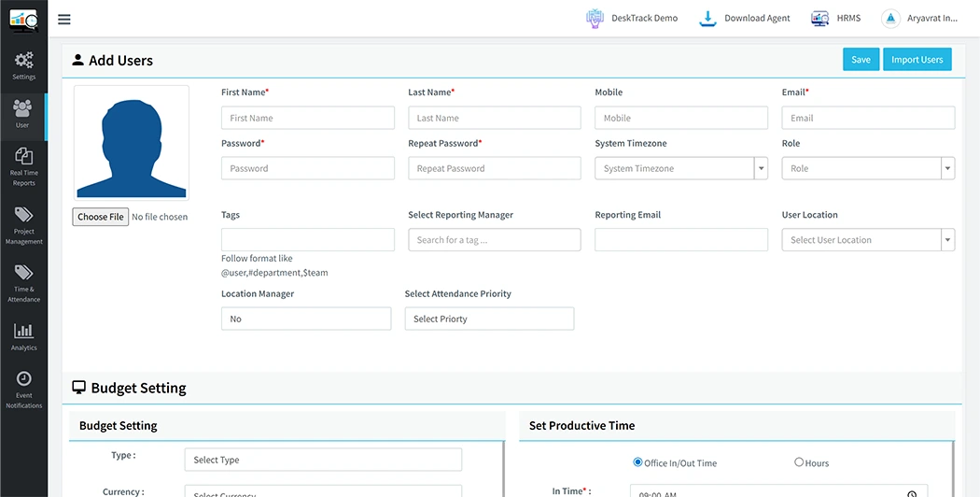
Task: Open the Select Currency dropdown
Action: (323, 491)
